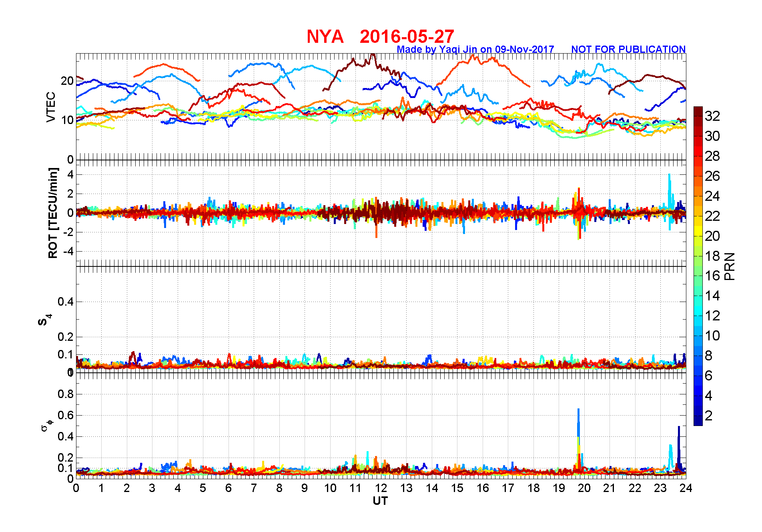
Task: Click VTEC axis tick label 10
Action: point(67,120)
